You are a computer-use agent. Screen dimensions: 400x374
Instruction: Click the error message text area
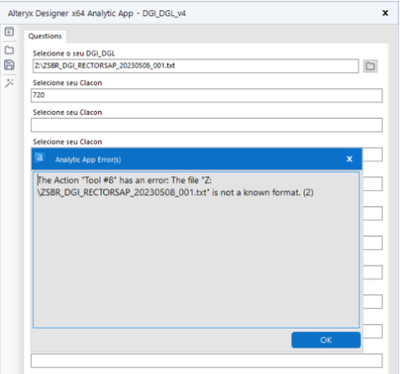point(196,250)
